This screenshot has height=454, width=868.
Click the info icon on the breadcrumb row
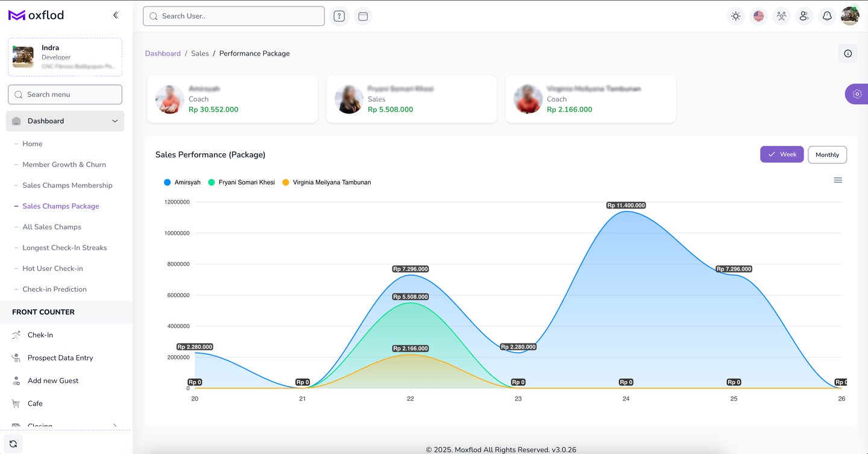[x=848, y=54]
